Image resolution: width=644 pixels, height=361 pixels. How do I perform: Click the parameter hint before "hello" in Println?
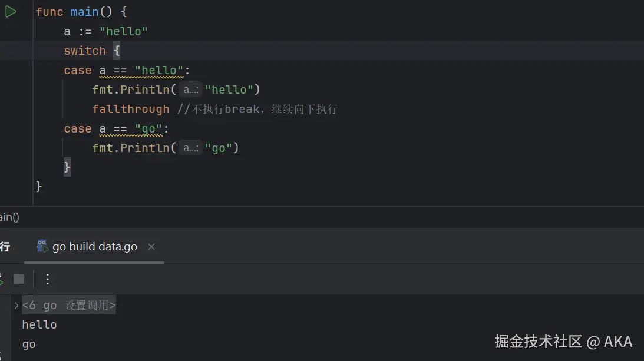point(191,90)
